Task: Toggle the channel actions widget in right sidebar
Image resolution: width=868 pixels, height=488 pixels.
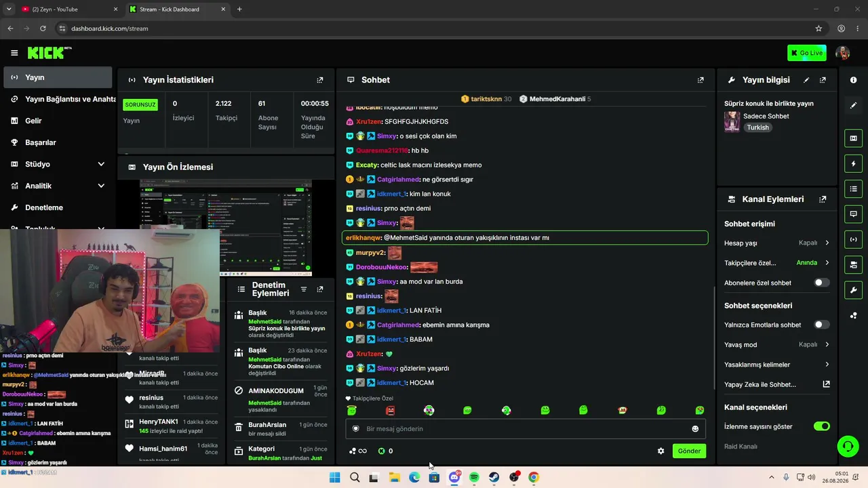Action: pos(853,264)
